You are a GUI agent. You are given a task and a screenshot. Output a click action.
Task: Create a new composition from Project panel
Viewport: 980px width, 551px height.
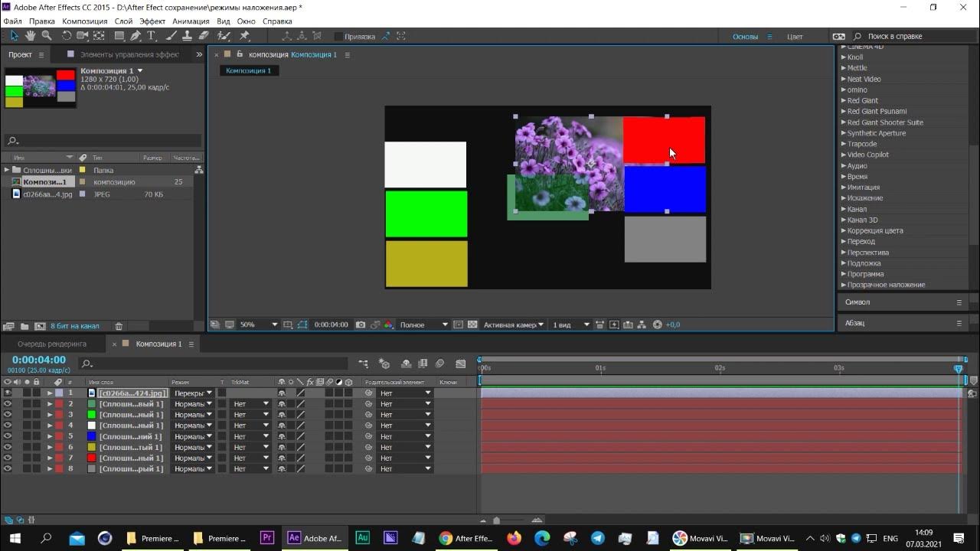coord(40,326)
